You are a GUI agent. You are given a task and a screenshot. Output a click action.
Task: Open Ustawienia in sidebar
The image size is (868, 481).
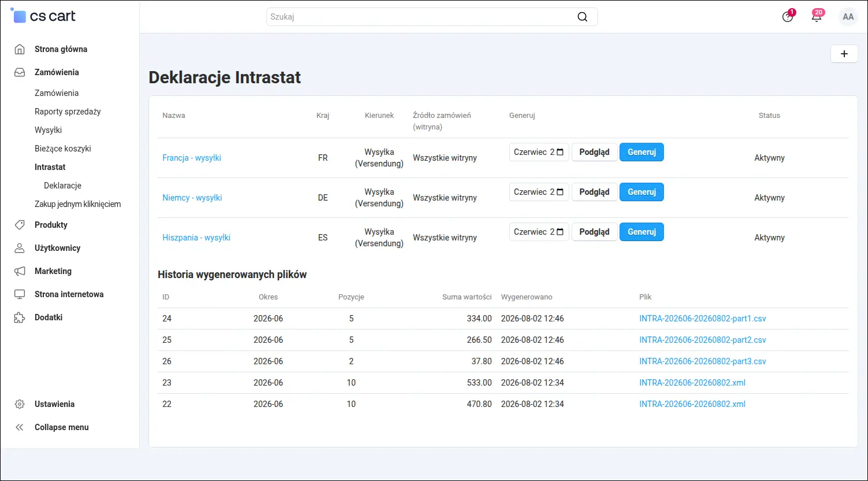[54, 404]
